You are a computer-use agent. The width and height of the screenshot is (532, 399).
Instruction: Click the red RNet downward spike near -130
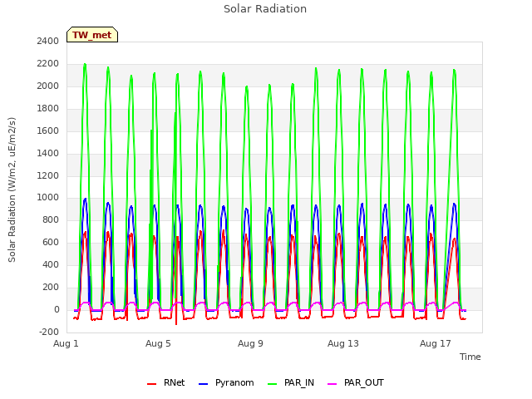176,323
